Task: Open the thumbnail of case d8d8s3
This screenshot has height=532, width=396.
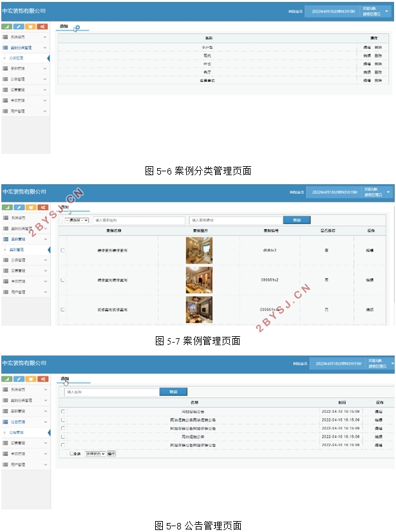Action: [x=199, y=251]
